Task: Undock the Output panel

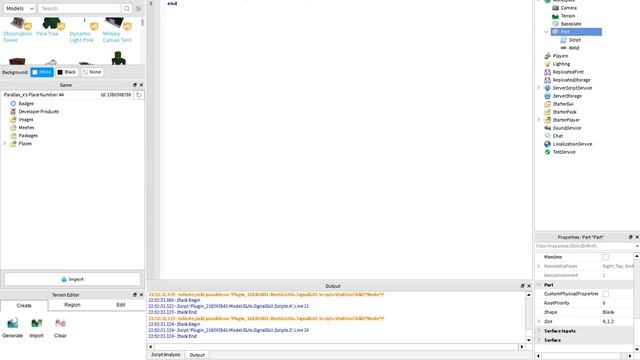Action: click(x=522, y=286)
